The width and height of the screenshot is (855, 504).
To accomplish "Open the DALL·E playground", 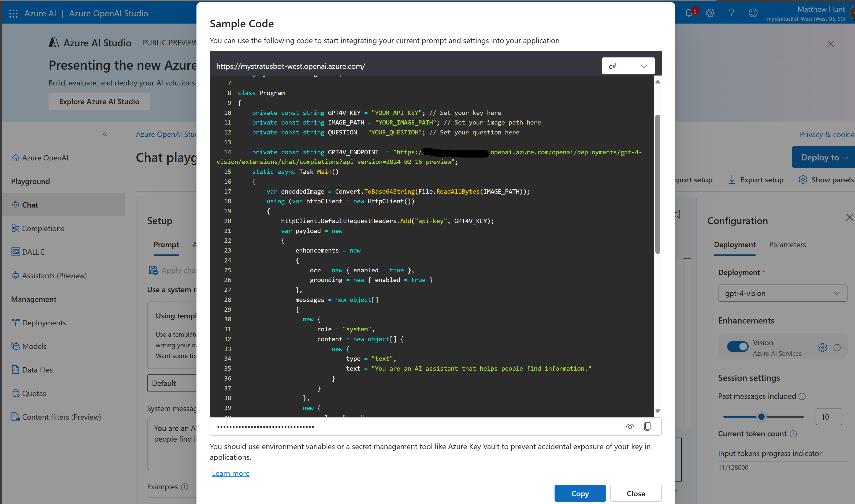I will coord(28,252).
